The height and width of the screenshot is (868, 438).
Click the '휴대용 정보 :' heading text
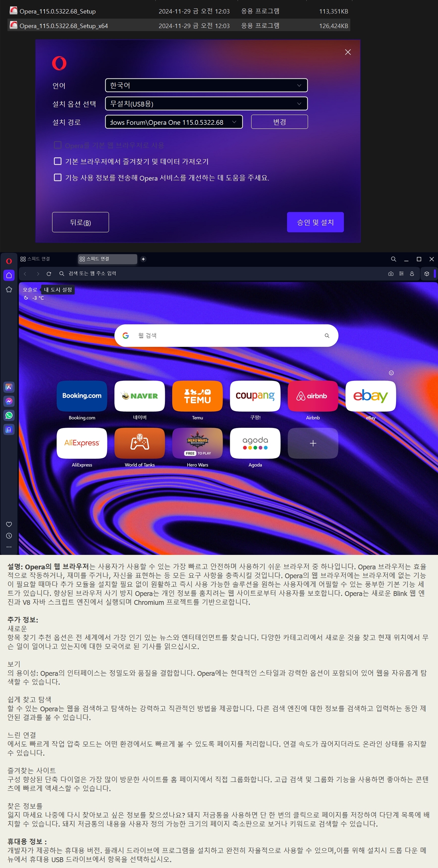[x=27, y=841]
